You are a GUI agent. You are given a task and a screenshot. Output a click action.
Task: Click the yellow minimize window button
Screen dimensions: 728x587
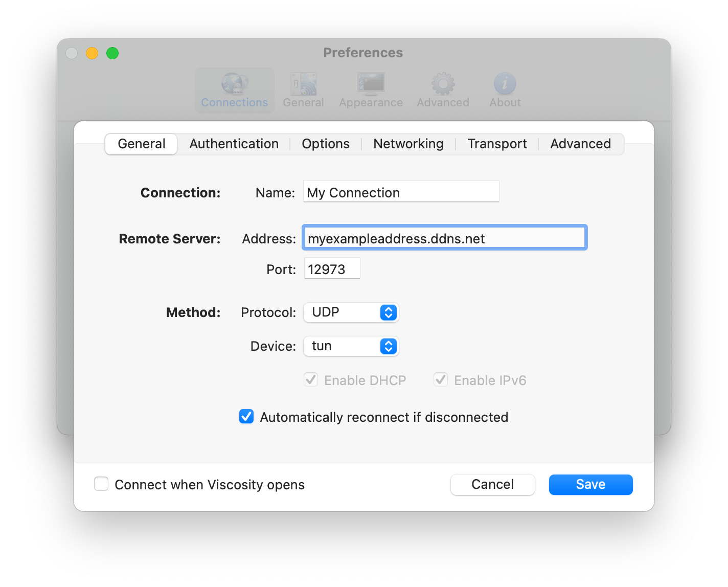[92, 53]
